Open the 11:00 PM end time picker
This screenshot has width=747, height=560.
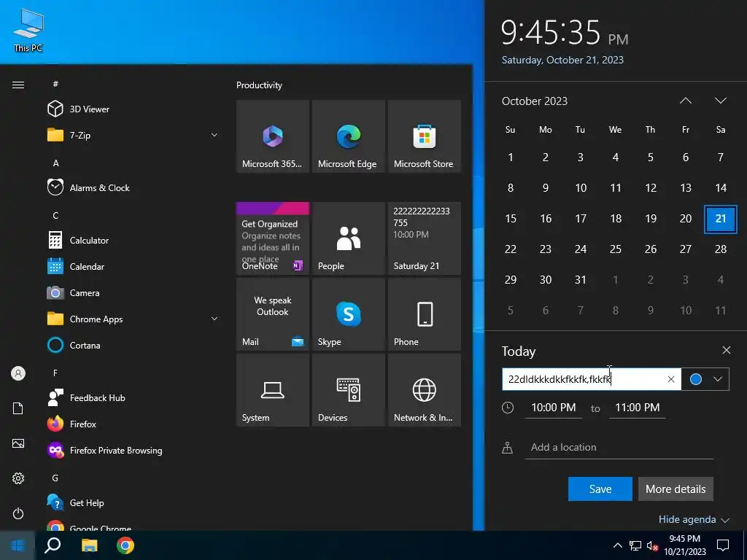(x=638, y=408)
